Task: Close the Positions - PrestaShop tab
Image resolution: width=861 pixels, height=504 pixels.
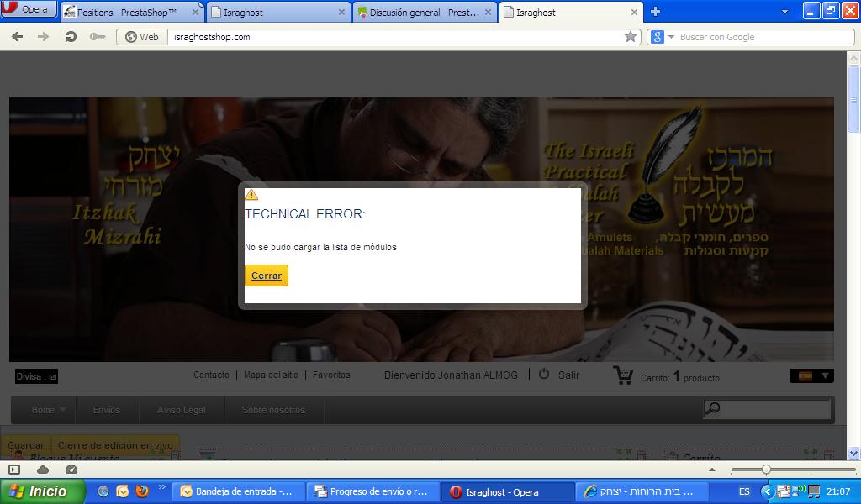Action: (x=195, y=12)
